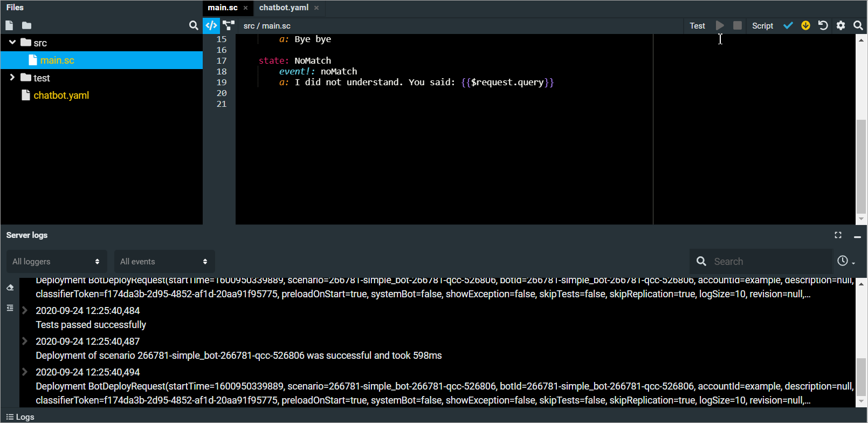Switch to the chatbot.yaml tab
Viewport: 868px width, 423px height.
click(x=284, y=8)
